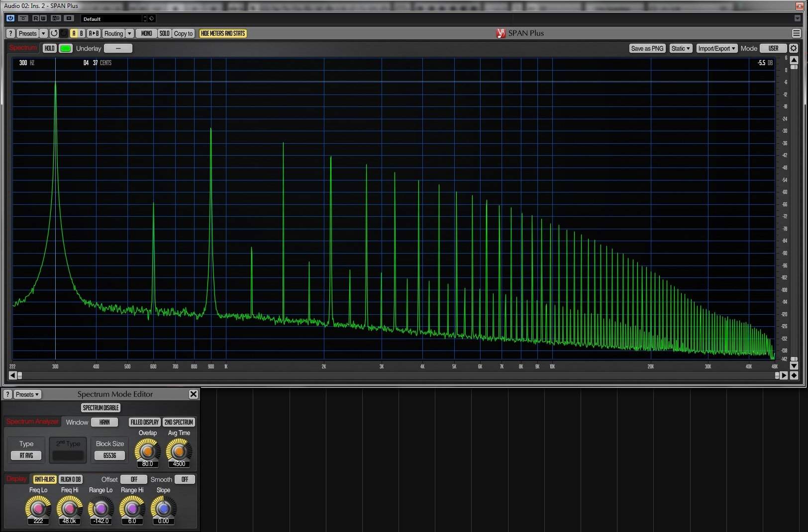The image size is (808, 532).
Task: Open the Routing dropdown arrow
Action: 129,33
